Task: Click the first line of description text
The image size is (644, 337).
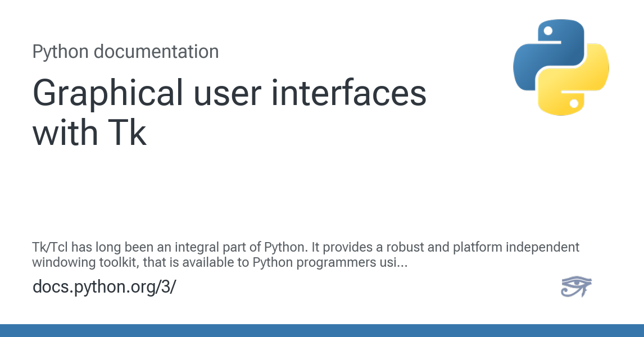Action: point(306,247)
